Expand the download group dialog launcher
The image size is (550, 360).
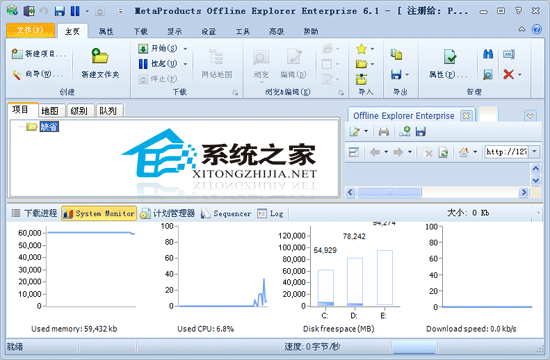[x=235, y=93]
